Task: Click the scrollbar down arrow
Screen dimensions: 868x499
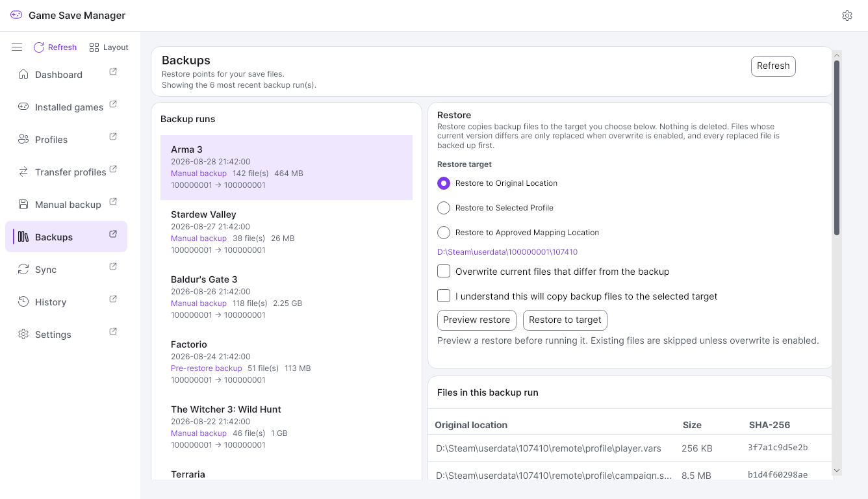Action: click(837, 470)
